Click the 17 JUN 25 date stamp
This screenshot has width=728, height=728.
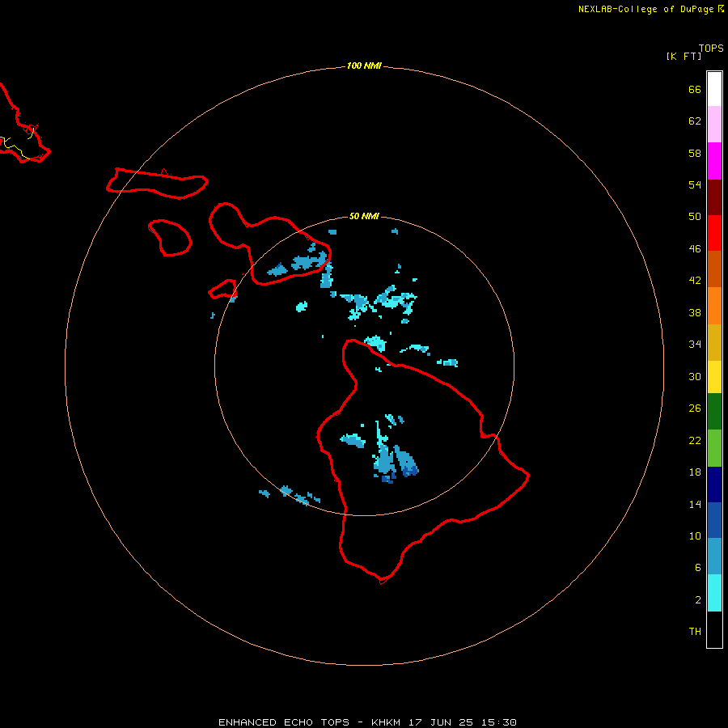[441, 722]
